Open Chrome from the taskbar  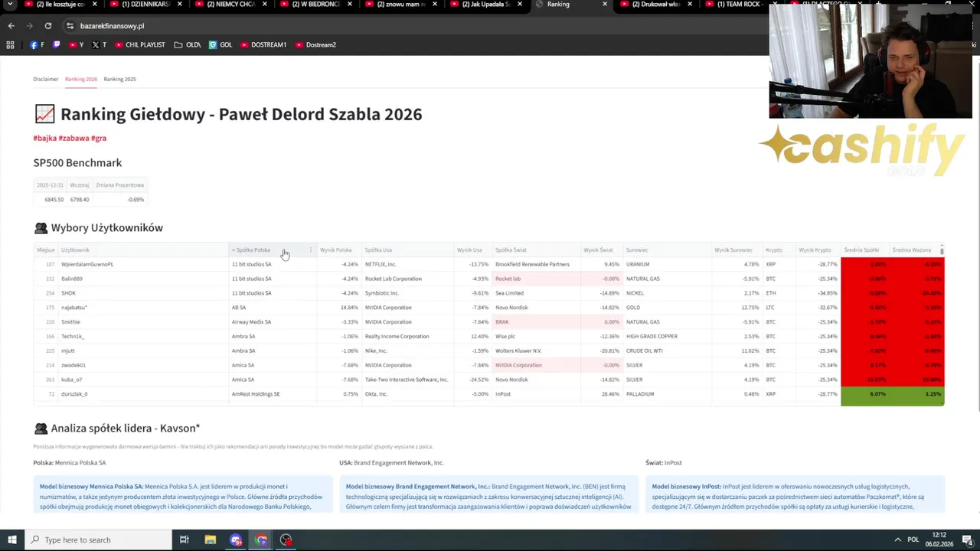261,540
